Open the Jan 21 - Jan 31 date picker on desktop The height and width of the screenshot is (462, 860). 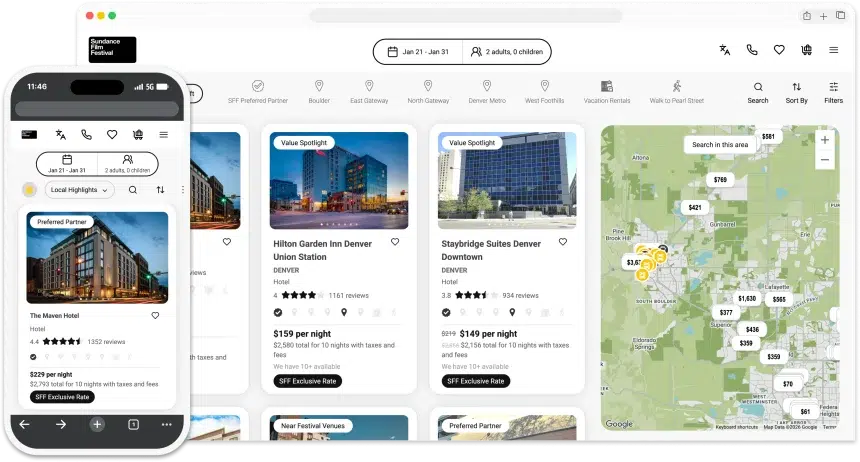coord(418,52)
